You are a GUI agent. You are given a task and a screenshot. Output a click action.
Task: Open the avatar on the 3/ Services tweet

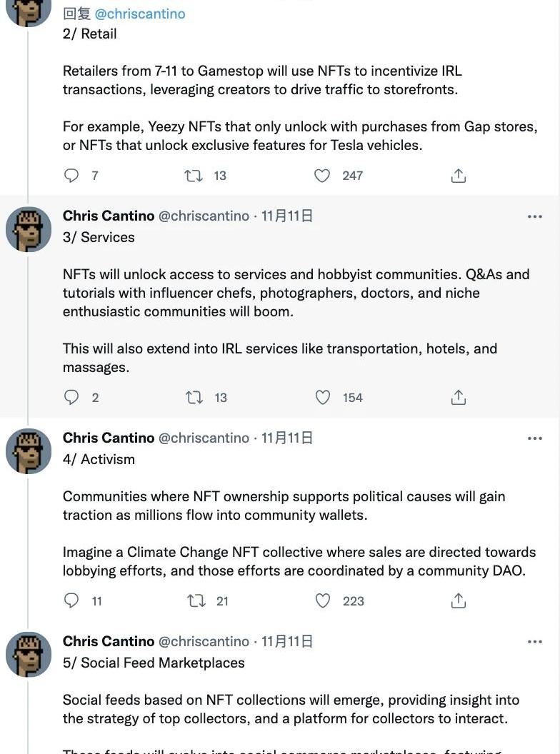[x=29, y=230]
